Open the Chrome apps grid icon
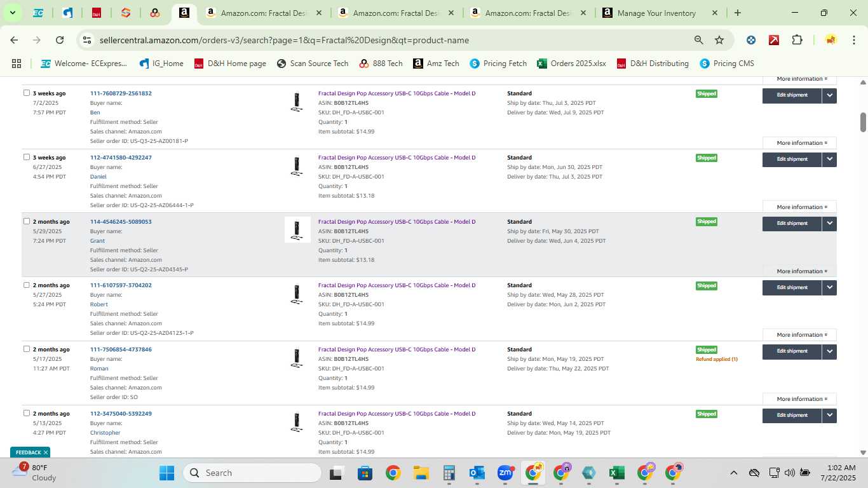Screen dimensions: 868x488 click(x=17, y=64)
